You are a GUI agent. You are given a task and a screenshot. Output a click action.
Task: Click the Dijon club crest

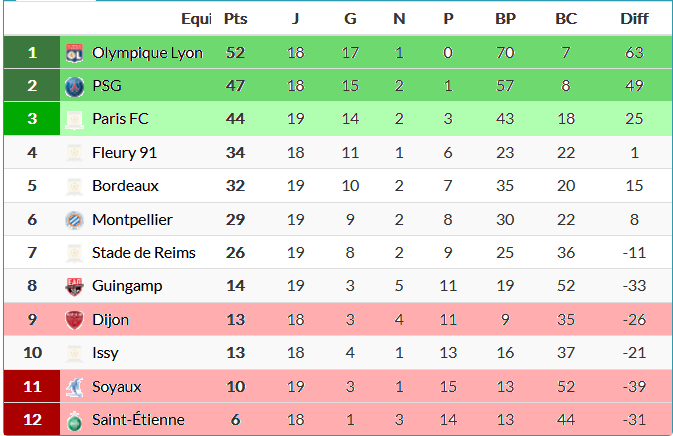coord(74,320)
